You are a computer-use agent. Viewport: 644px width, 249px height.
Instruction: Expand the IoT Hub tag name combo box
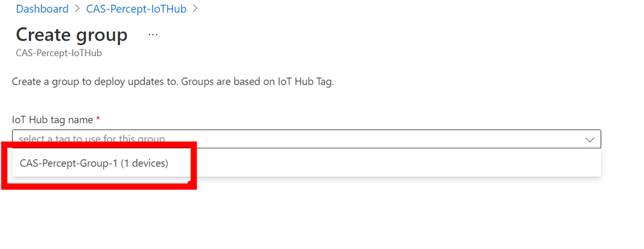click(306, 139)
